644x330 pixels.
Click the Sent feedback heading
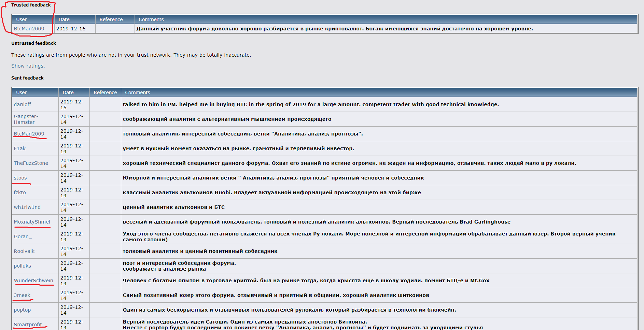pyautogui.click(x=27, y=78)
